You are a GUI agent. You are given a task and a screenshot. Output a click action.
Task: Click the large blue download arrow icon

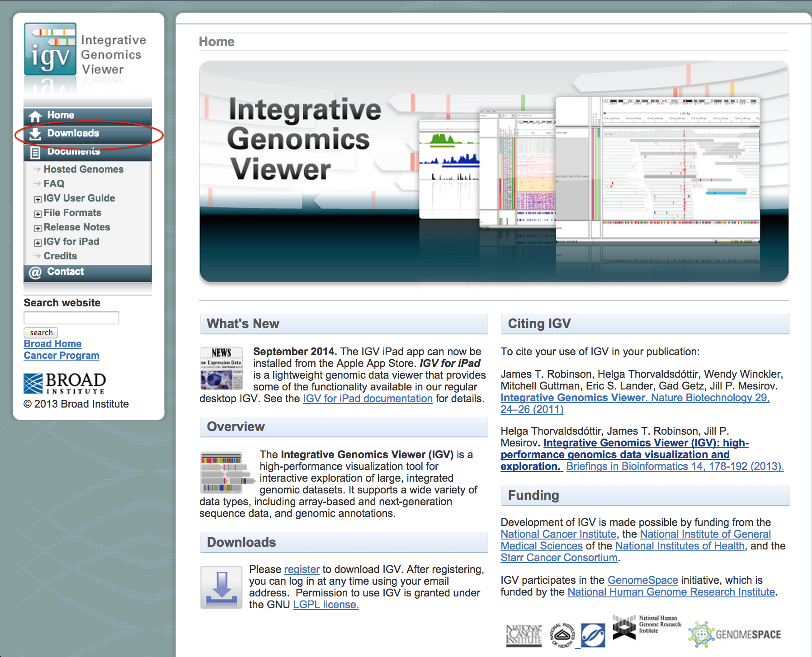point(222,587)
